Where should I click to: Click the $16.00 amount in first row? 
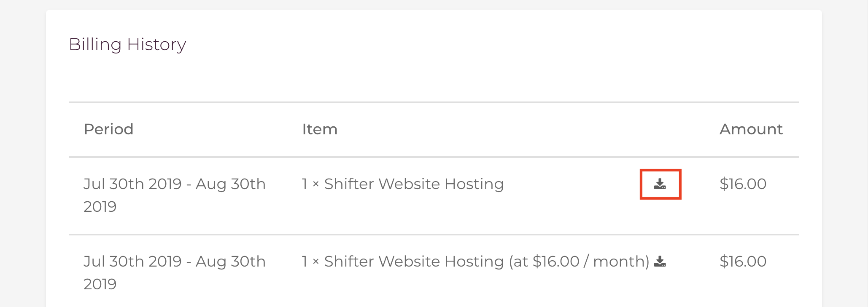tap(743, 184)
